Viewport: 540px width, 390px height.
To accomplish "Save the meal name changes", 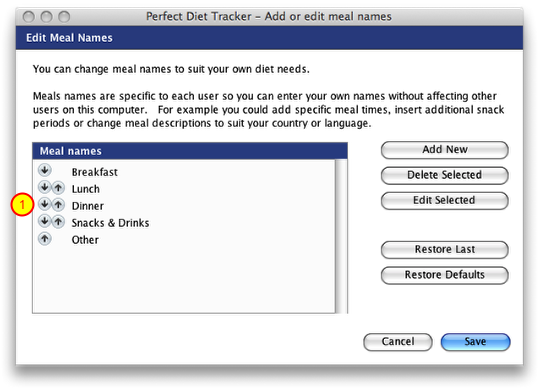I will [x=475, y=342].
